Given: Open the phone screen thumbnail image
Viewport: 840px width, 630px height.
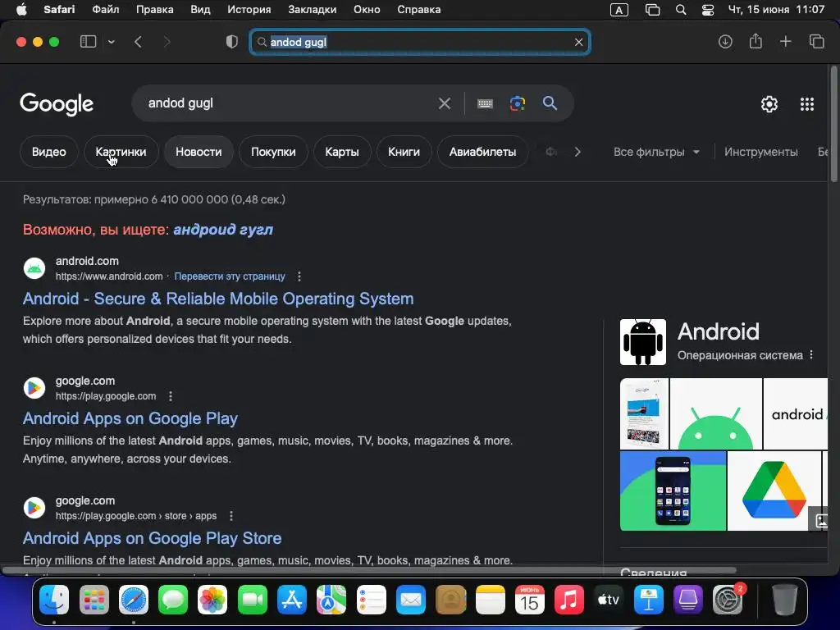Looking at the screenshot, I should click(673, 491).
